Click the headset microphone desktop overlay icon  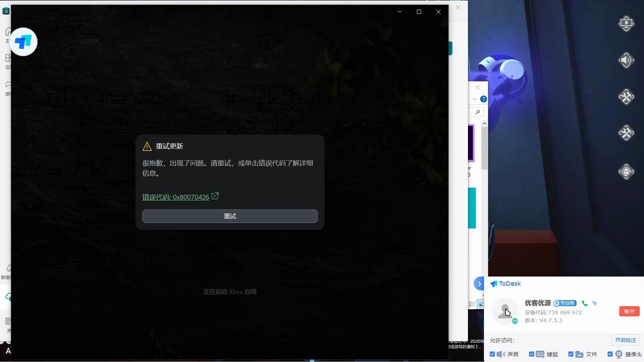[626, 172]
